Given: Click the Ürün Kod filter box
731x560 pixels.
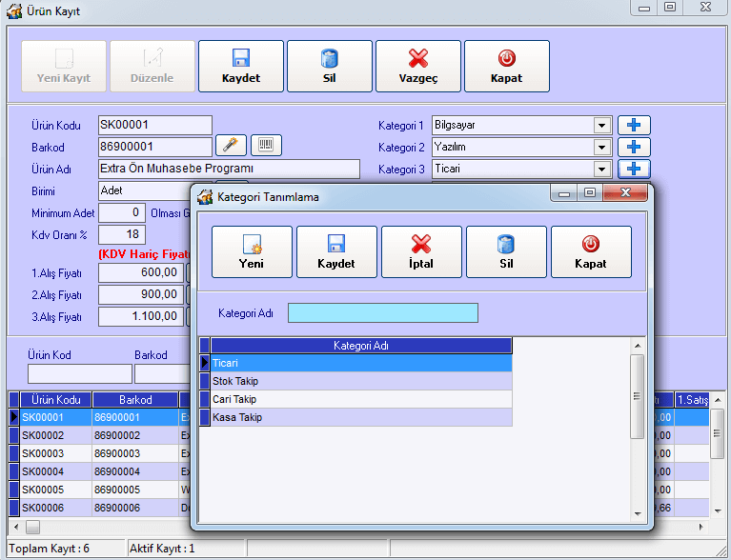Looking at the screenshot, I should tap(80, 374).
